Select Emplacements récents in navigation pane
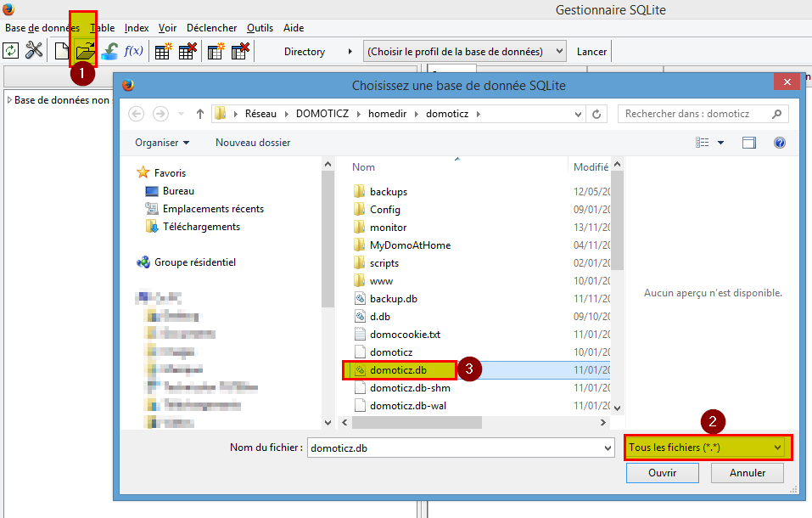Screen dimensions: 812x518 pyautogui.click(x=204, y=209)
